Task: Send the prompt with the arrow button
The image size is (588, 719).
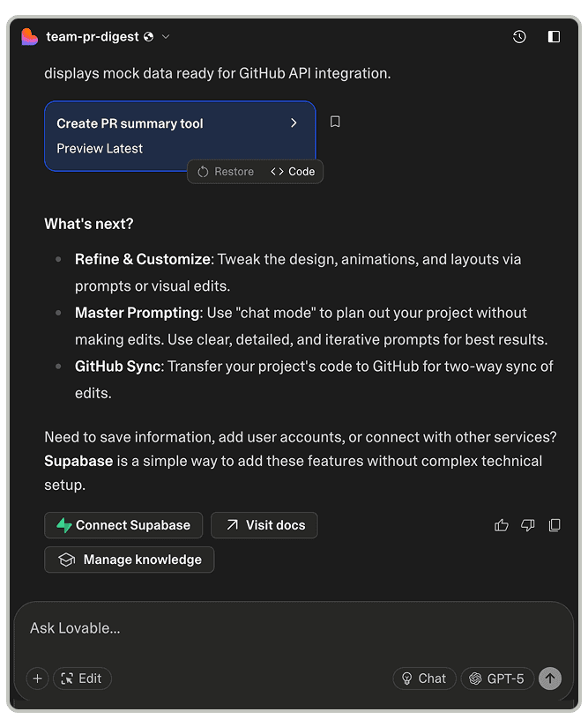Action: [x=550, y=678]
